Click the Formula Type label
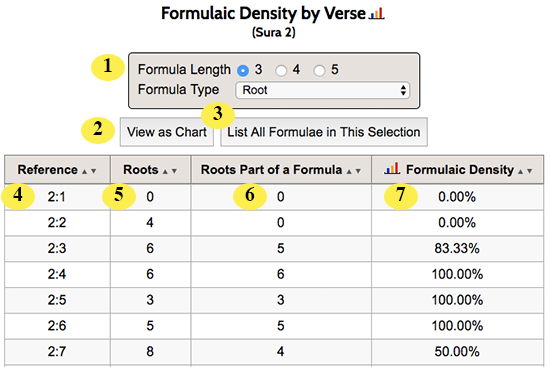Image resolution: width=550 pixels, height=367 pixels. (x=178, y=89)
